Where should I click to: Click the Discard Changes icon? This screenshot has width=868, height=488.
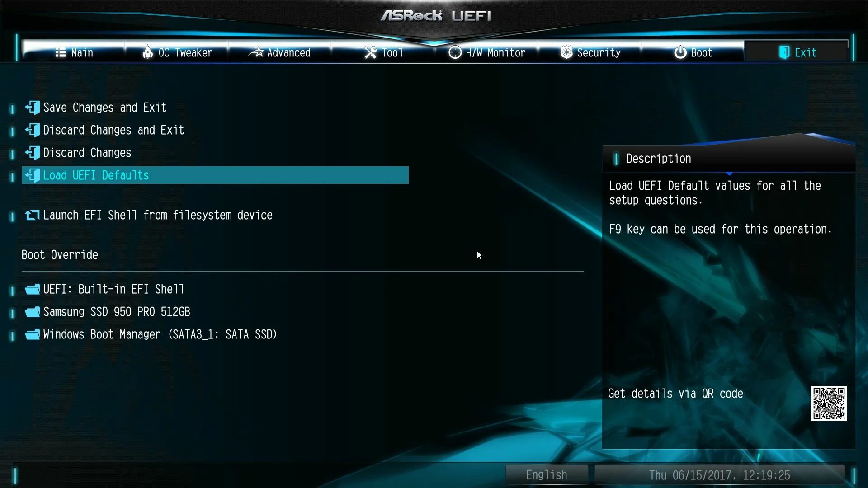[33, 153]
